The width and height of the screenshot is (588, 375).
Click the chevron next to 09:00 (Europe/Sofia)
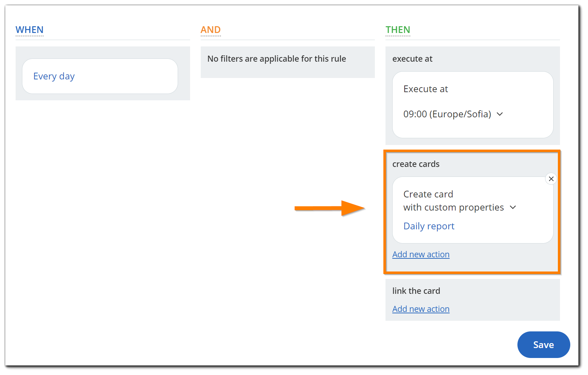tap(500, 114)
